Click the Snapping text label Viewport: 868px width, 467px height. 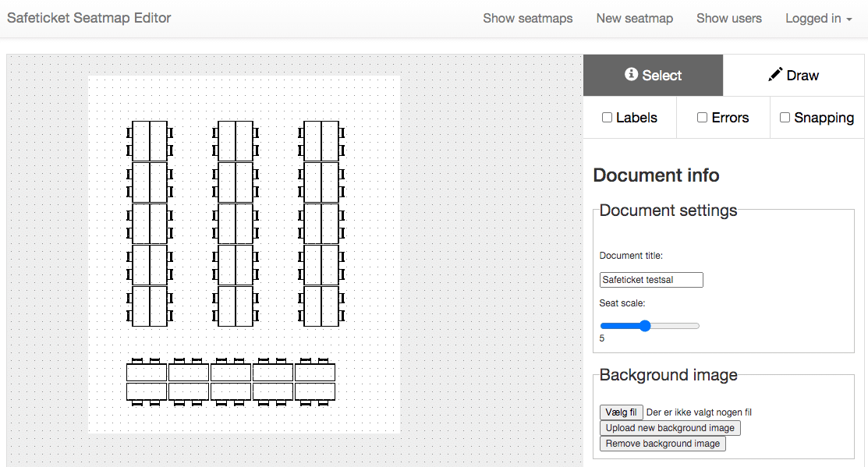pos(824,117)
